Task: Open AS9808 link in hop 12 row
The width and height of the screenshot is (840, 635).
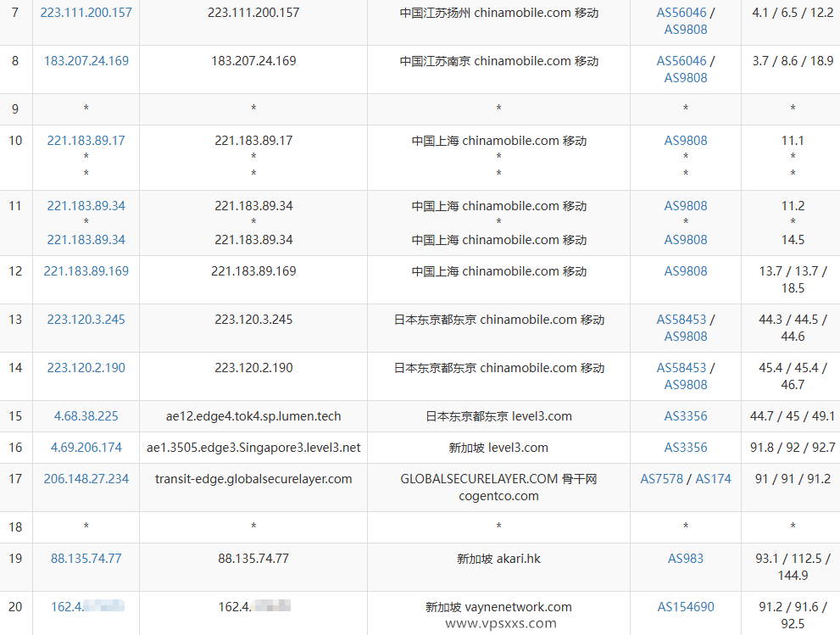Action: pos(686,271)
